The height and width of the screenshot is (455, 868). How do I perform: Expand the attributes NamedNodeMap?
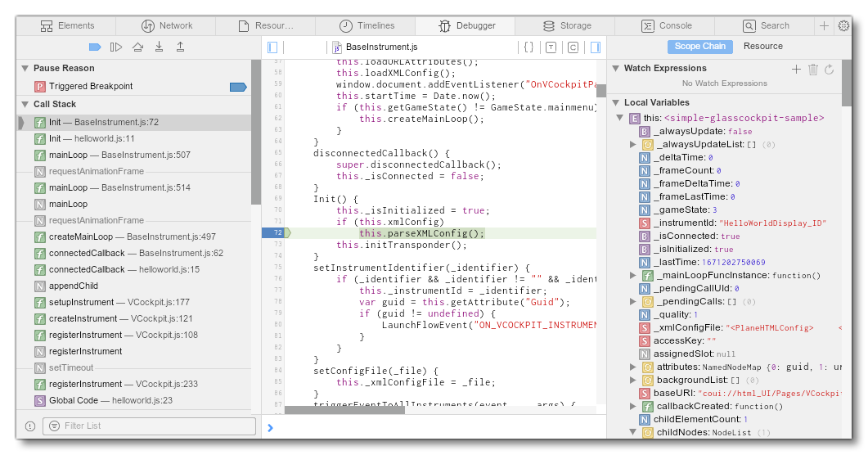(632, 367)
